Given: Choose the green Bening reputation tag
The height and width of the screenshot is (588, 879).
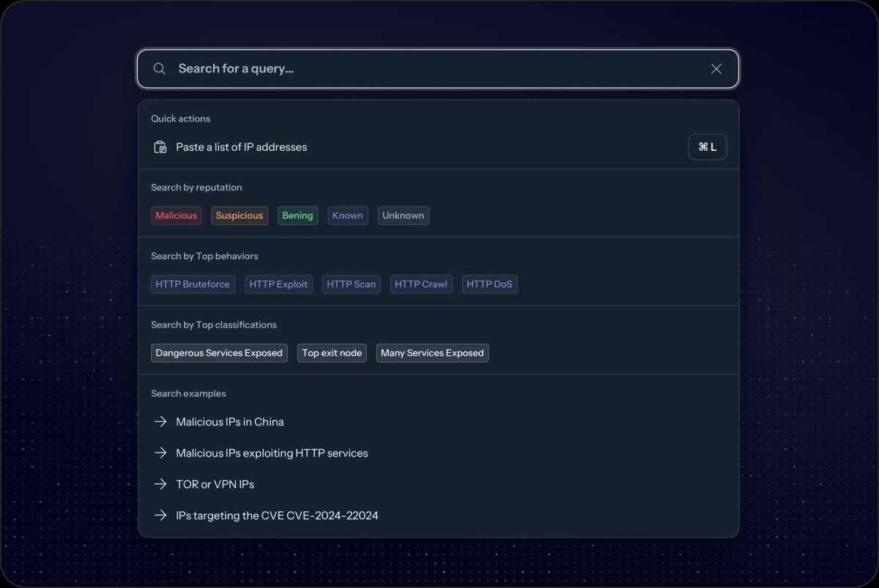Looking at the screenshot, I should (297, 216).
